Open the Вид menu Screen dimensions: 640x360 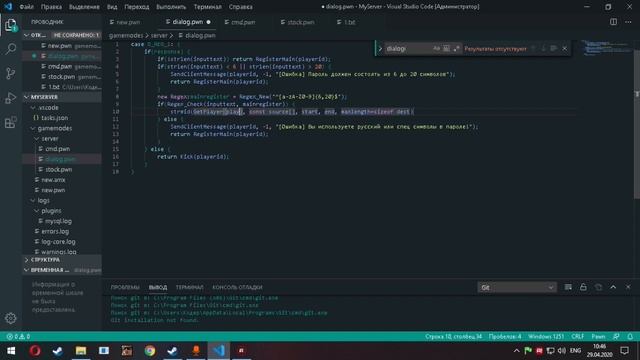(x=112, y=7)
